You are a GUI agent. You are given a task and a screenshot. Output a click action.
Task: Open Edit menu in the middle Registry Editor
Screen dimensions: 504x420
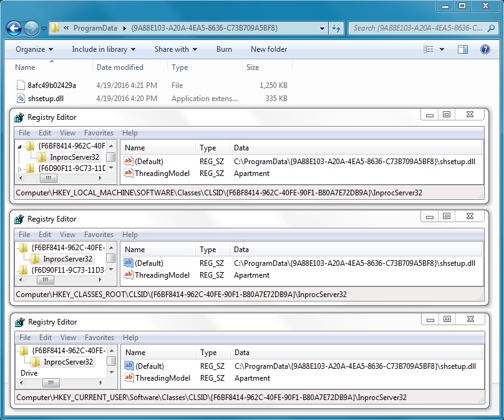pyautogui.click(x=45, y=235)
